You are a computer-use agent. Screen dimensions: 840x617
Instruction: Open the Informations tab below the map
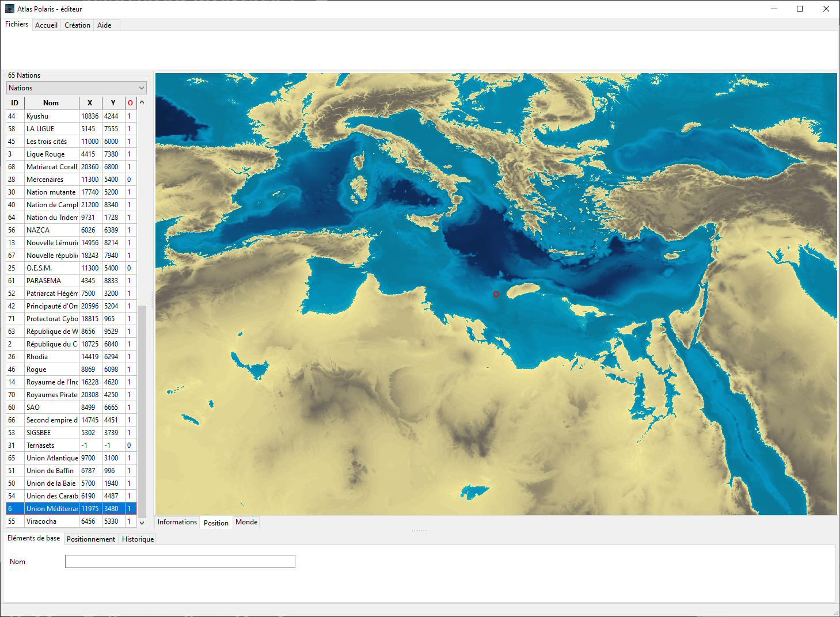177,522
